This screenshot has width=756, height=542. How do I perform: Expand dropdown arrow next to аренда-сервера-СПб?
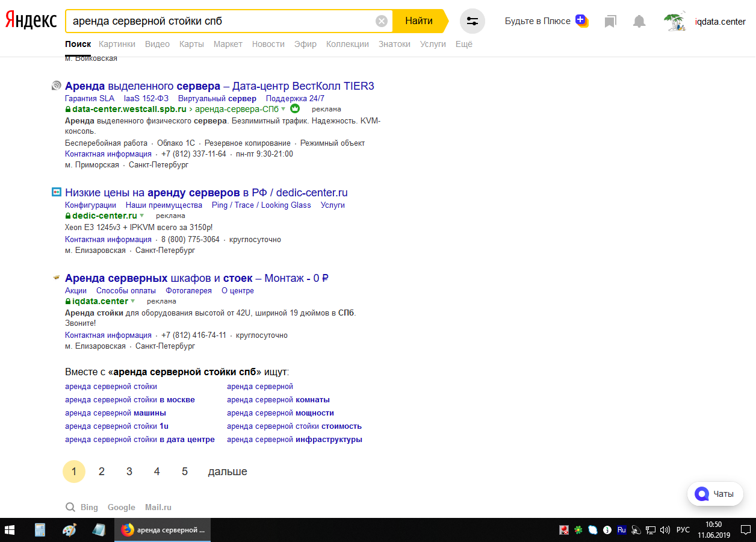(x=283, y=109)
